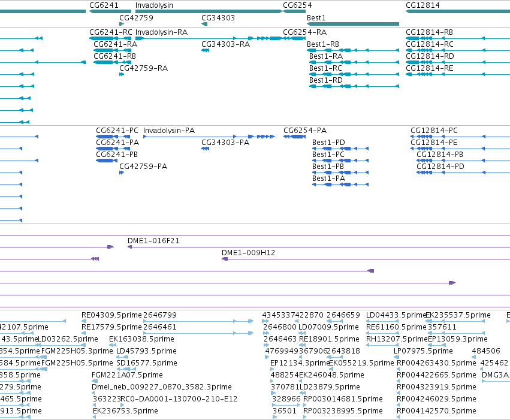510x420 pixels.
Task: Select the Invadolysin gene bar
Action: 209,11
